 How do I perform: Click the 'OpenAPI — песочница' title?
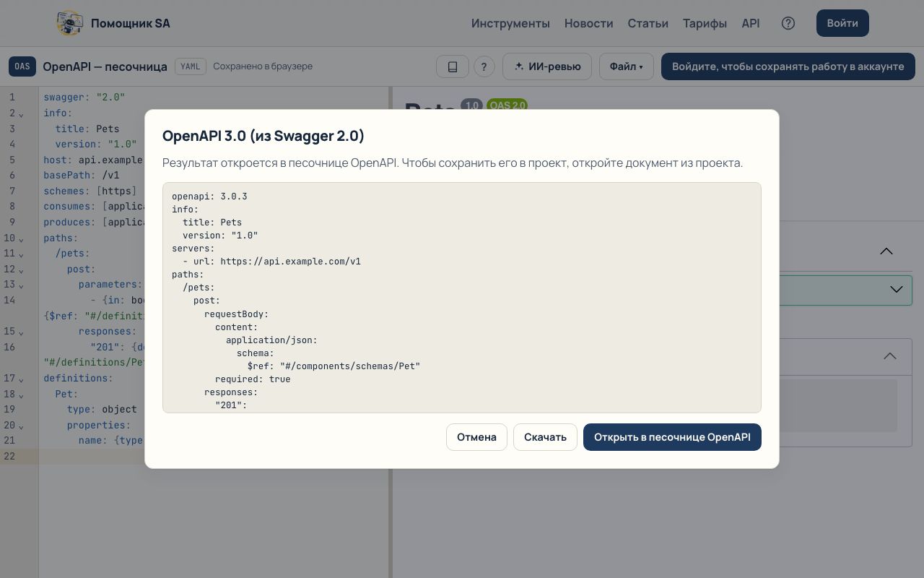click(105, 66)
